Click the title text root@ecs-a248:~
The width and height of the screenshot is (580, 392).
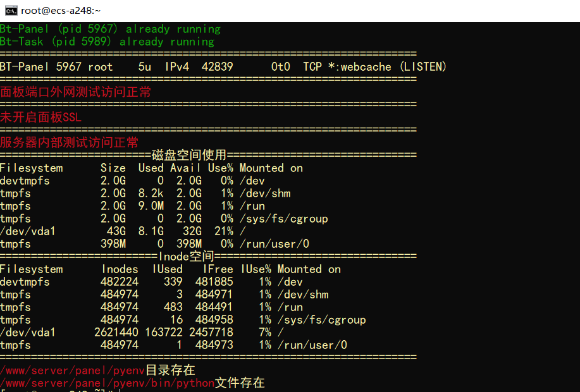(61, 11)
